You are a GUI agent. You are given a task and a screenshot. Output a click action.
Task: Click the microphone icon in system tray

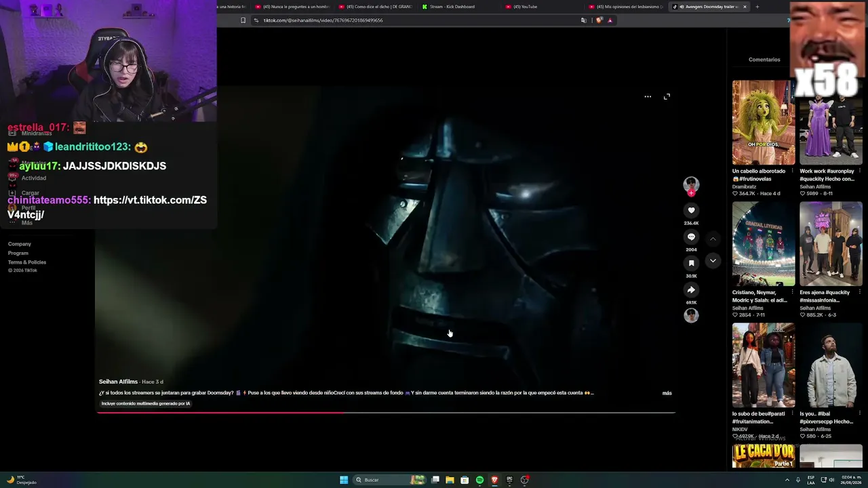[798, 480]
